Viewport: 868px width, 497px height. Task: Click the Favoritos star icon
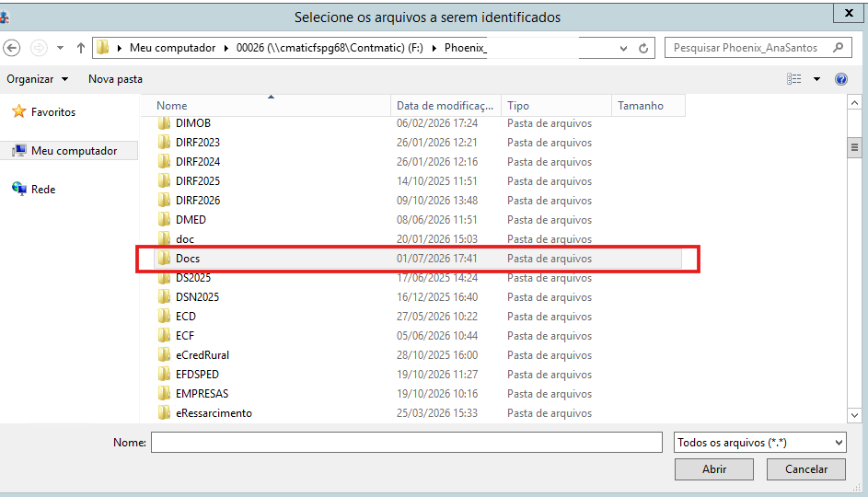tap(18, 111)
